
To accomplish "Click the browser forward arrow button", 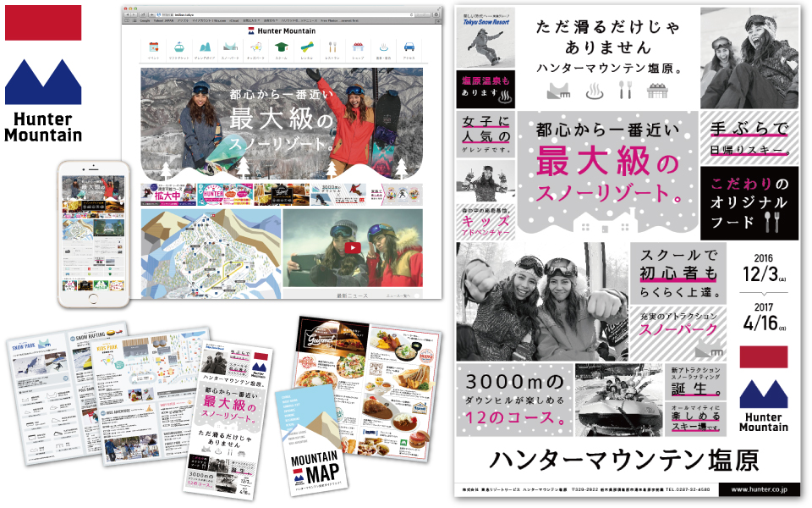I will 133,15.
